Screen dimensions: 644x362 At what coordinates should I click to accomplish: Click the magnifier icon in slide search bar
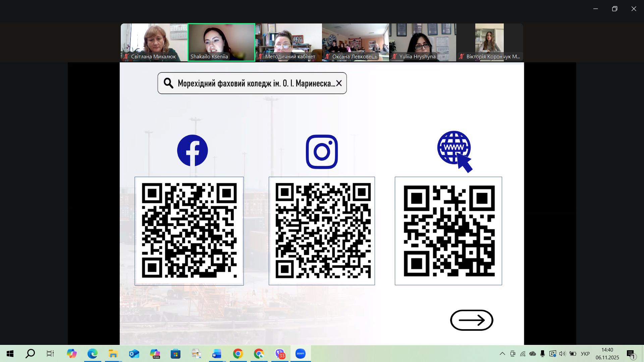coord(168,83)
